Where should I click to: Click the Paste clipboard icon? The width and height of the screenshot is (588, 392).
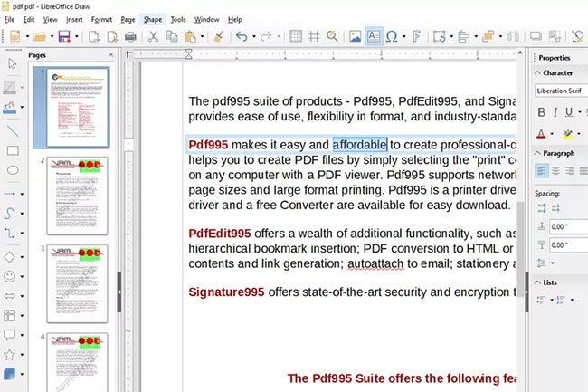[191, 36]
